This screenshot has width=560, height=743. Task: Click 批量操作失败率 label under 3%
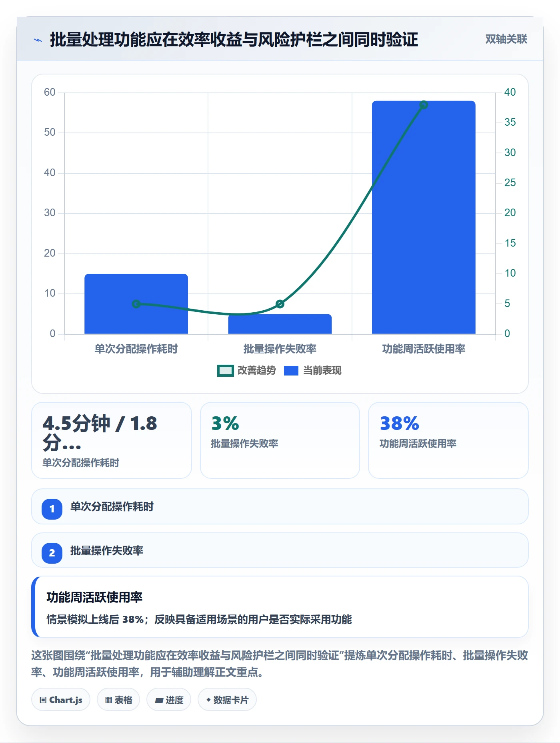pos(244,444)
